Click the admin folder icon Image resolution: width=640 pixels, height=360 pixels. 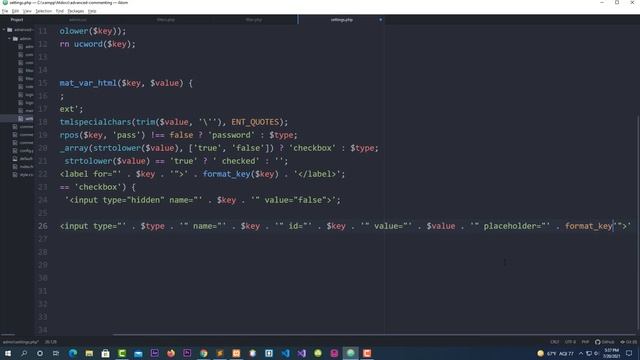point(15,38)
